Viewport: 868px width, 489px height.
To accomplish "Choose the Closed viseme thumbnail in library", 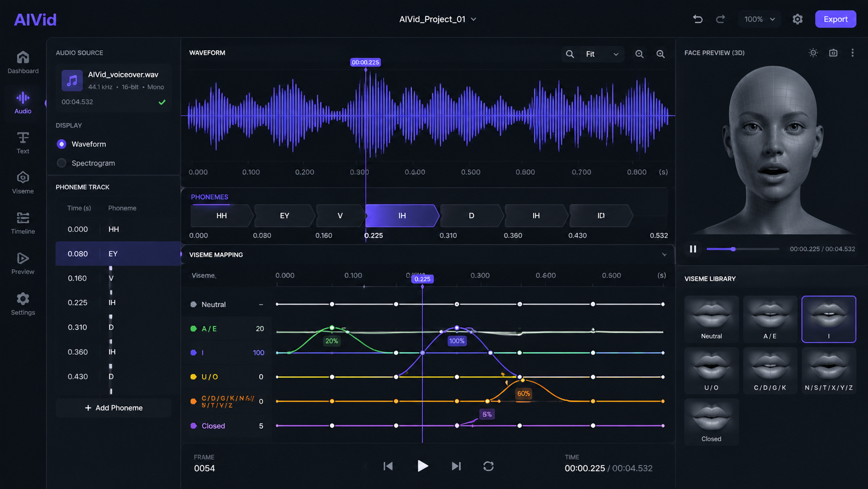I will [711, 422].
